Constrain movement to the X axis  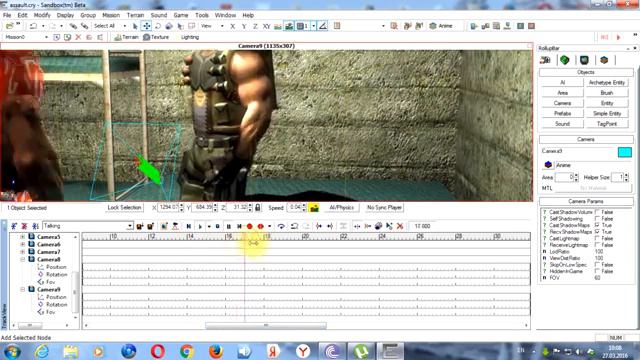click(233, 26)
